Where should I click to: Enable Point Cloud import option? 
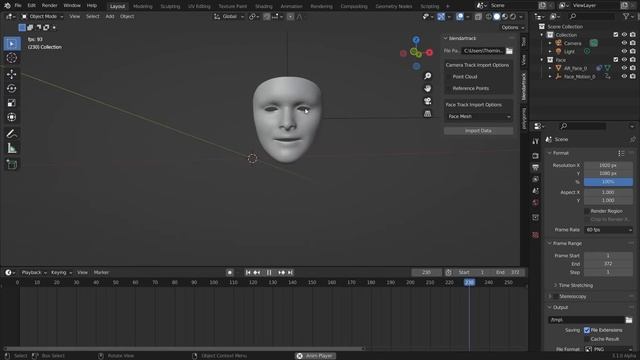pyautogui.click(x=449, y=77)
